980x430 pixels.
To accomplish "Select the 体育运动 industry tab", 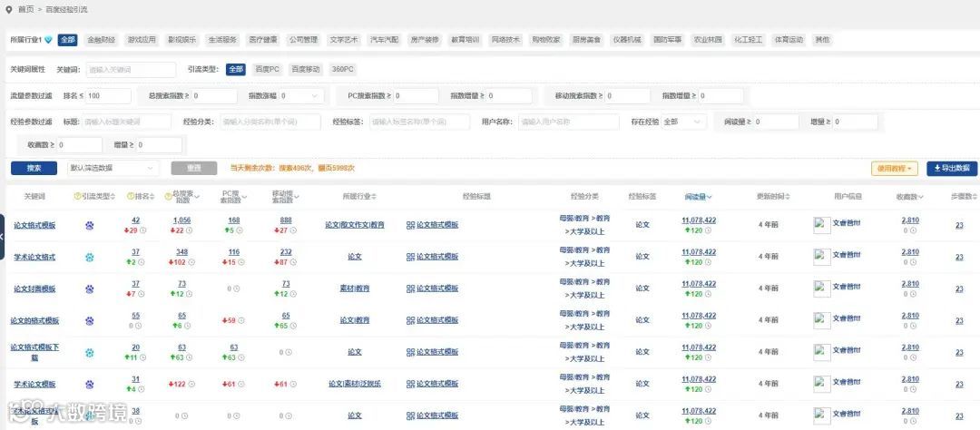I will pyautogui.click(x=789, y=39).
